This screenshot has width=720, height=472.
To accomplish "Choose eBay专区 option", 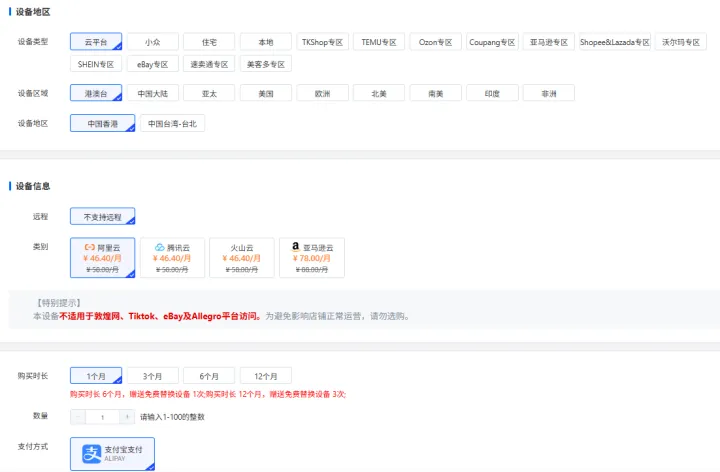I will tap(152, 64).
